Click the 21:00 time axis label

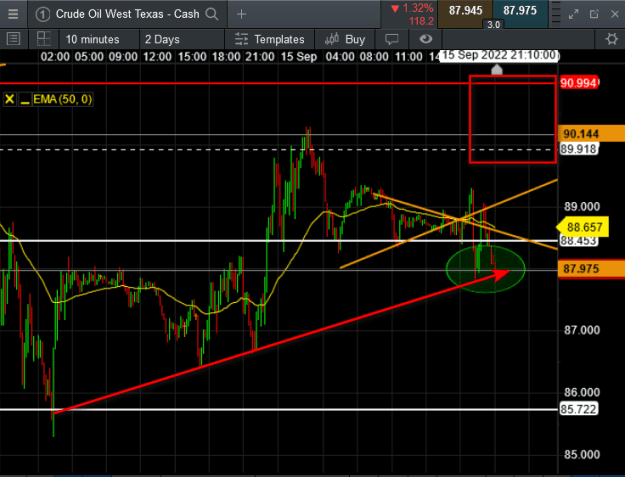260,57
